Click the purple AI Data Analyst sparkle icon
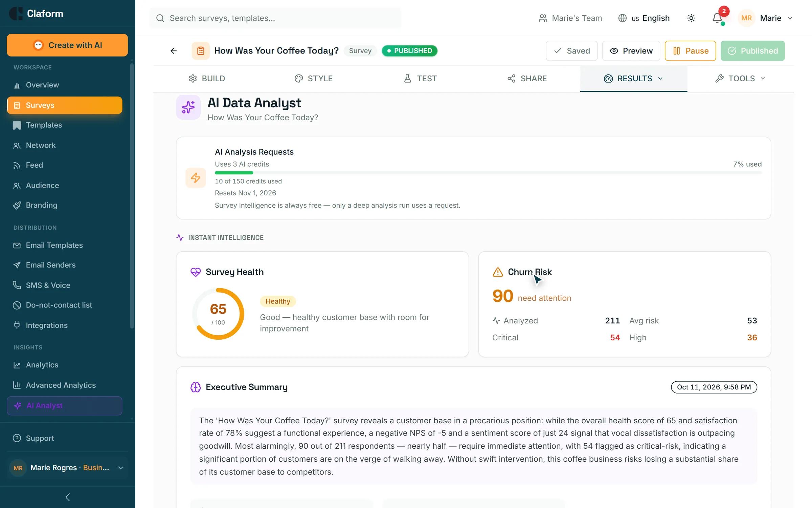812x508 pixels. click(x=188, y=107)
